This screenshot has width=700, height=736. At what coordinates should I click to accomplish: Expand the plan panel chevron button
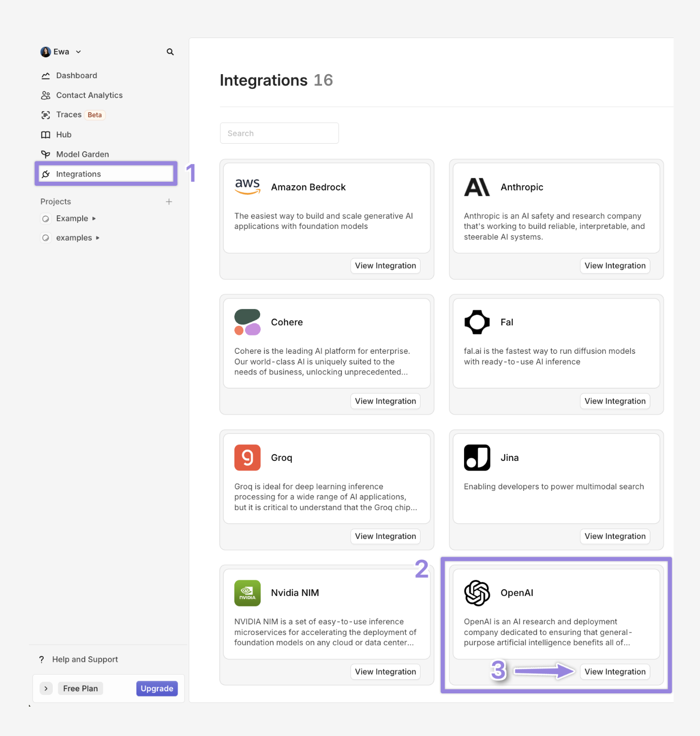46,689
